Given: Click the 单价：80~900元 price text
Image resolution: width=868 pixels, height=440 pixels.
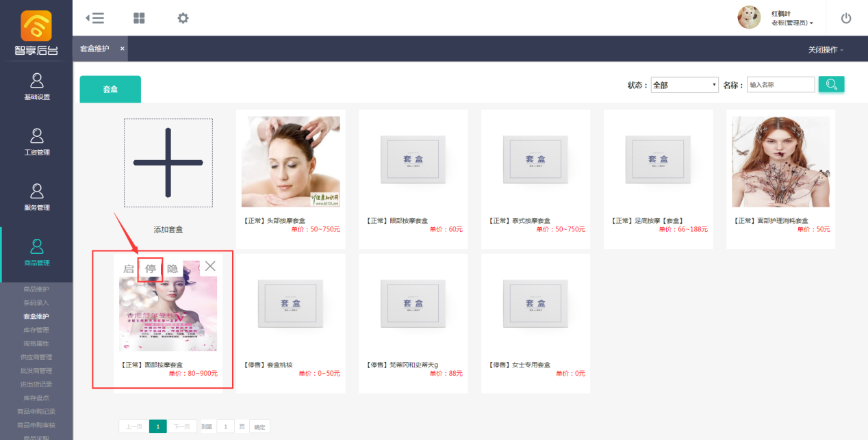Looking at the screenshot, I should tap(193, 374).
